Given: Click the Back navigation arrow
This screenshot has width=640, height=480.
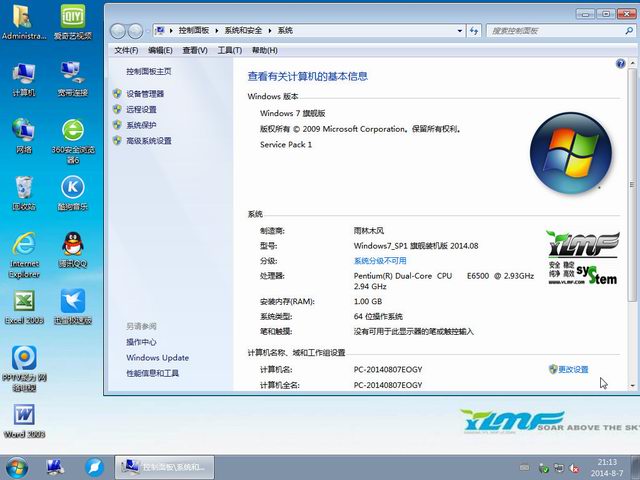Looking at the screenshot, I should click(x=118, y=31).
